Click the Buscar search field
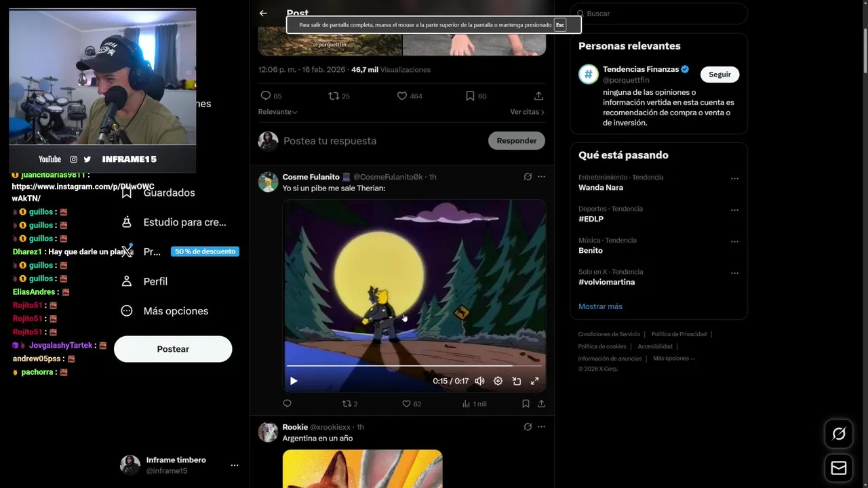Viewport: 868px width, 488px height. (658, 14)
